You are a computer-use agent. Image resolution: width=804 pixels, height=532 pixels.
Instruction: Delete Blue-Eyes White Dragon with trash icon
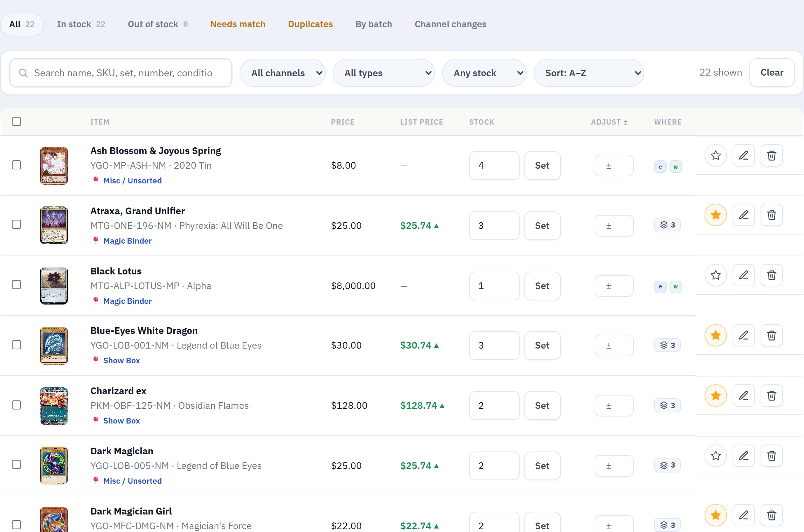click(x=772, y=335)
